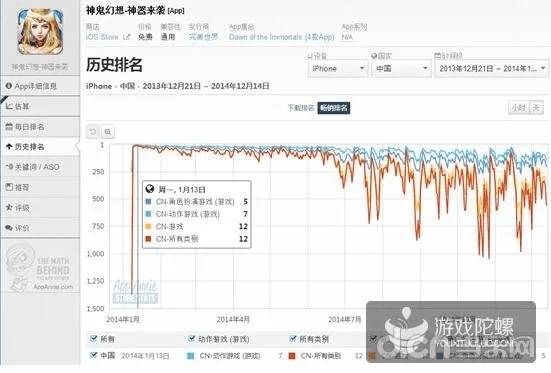Go to 每日排名 in the sidebar
Viewport: 551px width, 373px height.
[40, 127]
